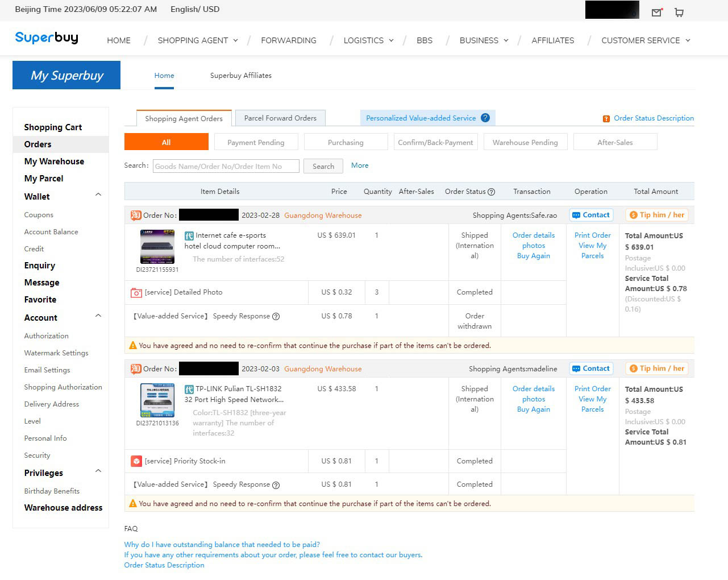The image size is (728, 580).
Task: Open TP-LINK TL-SH1832 product thumbnail
Action: [157, 400]
